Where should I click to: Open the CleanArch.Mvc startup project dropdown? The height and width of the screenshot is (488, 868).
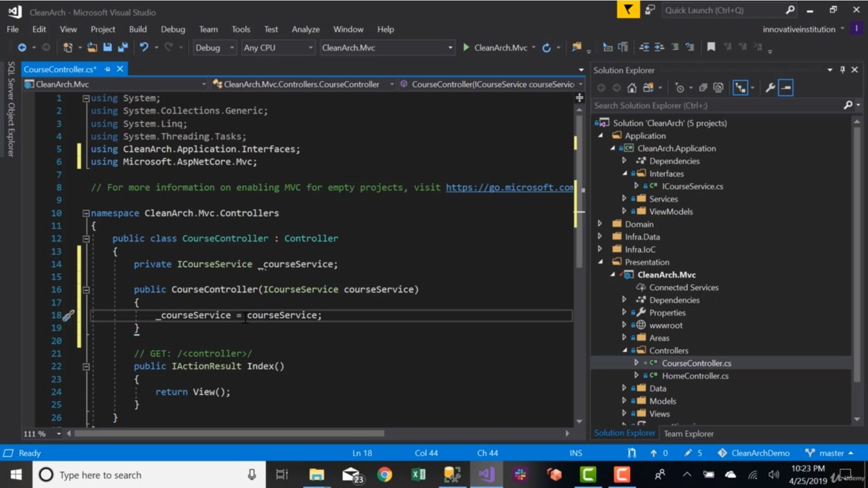point(387,48)
